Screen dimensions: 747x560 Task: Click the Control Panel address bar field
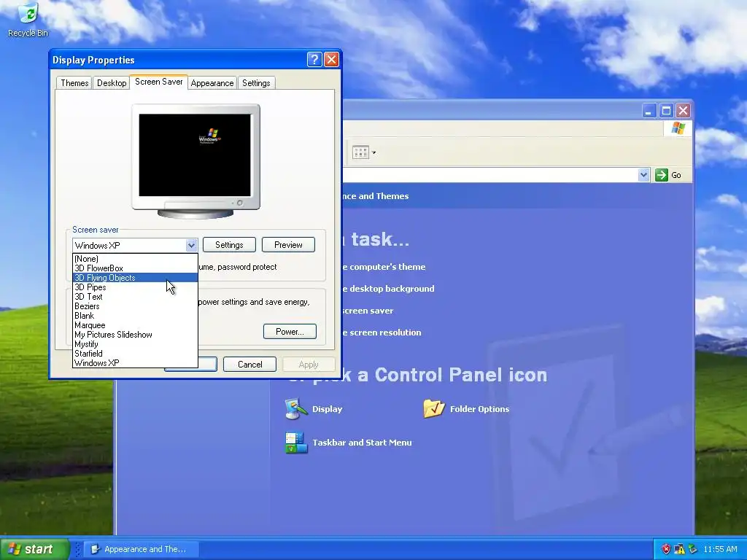point(489,175)
